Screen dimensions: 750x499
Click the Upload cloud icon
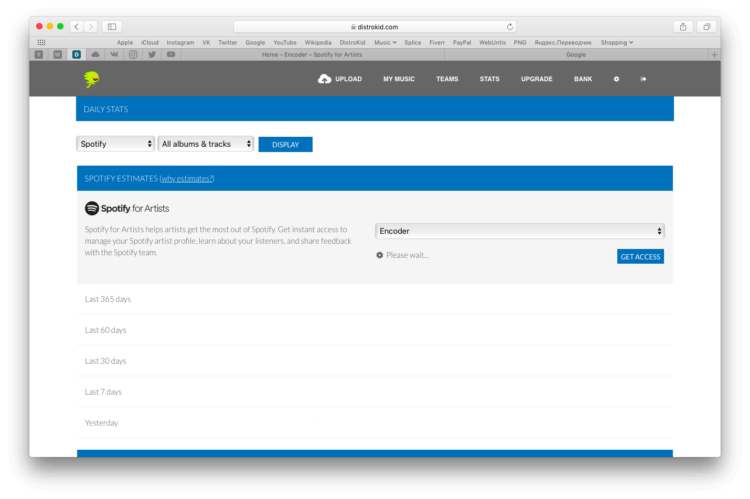click(x=324, y=79)
